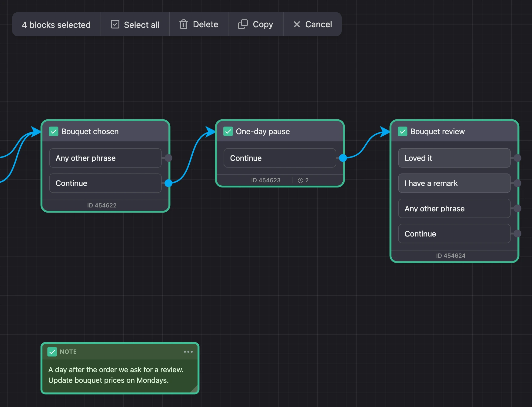Select 'Any other phrase' in Bouquet chosen
The width and height of the screenshot is (532, 407).
105,158
